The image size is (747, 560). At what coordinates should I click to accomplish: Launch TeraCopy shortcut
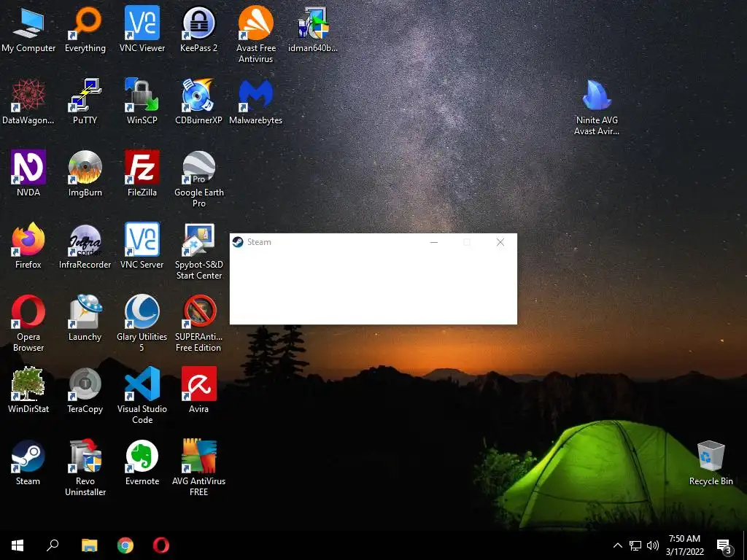tap(85, 389)
